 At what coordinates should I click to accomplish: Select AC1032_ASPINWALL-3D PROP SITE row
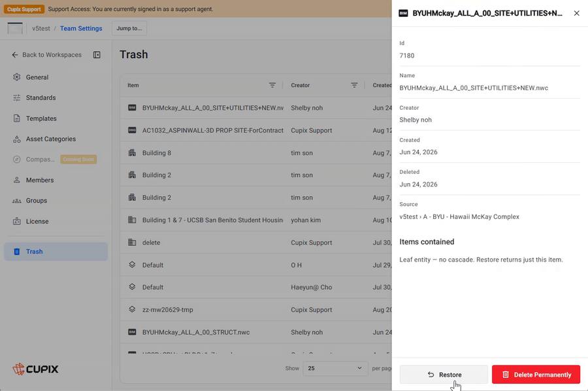[x=256, y=130]
